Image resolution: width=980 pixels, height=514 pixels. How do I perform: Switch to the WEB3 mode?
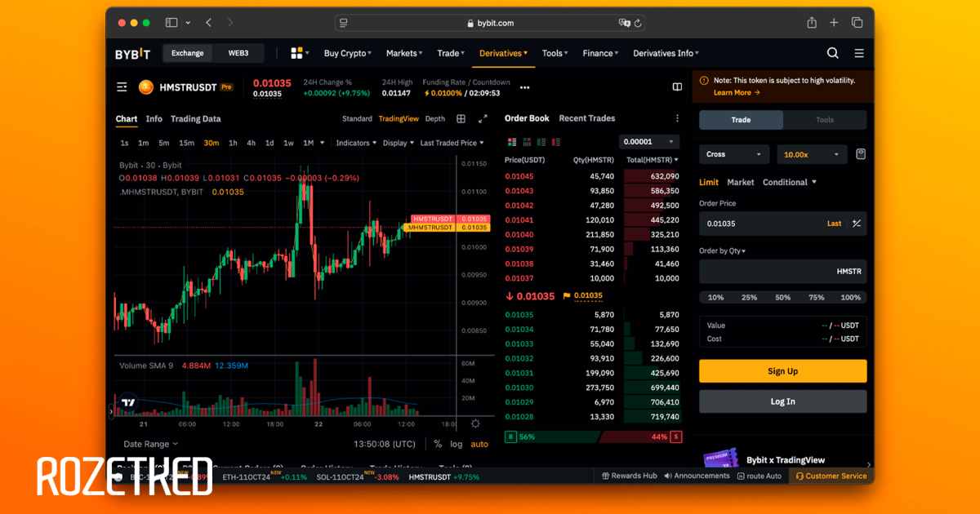coord(238,53)
